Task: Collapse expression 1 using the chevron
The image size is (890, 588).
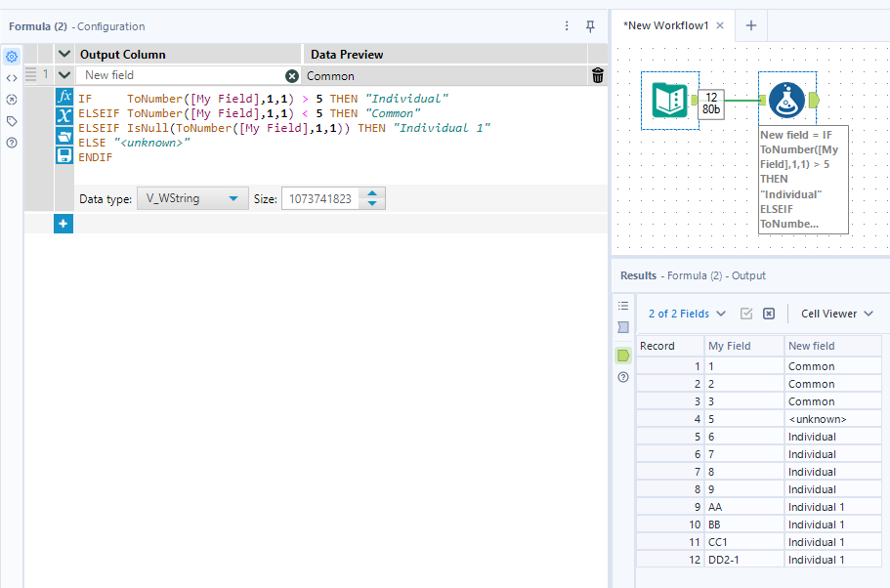Action: click(x=64, y=74)
